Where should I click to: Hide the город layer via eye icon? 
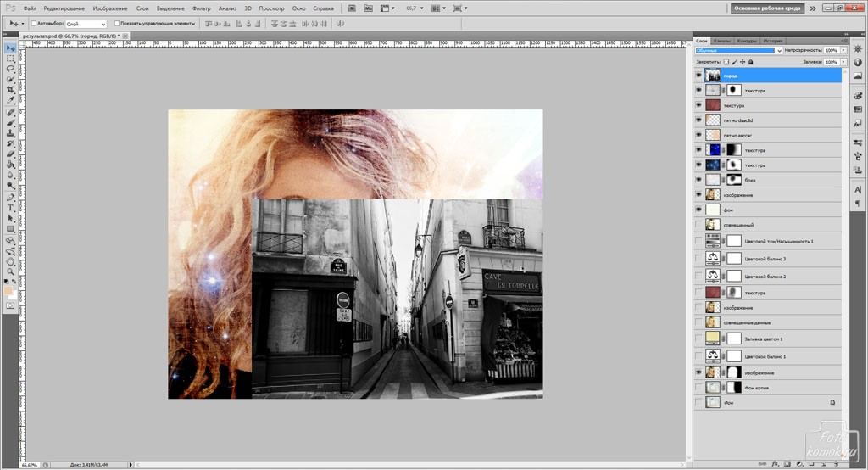pyautogui.click(x=698, y=76)
